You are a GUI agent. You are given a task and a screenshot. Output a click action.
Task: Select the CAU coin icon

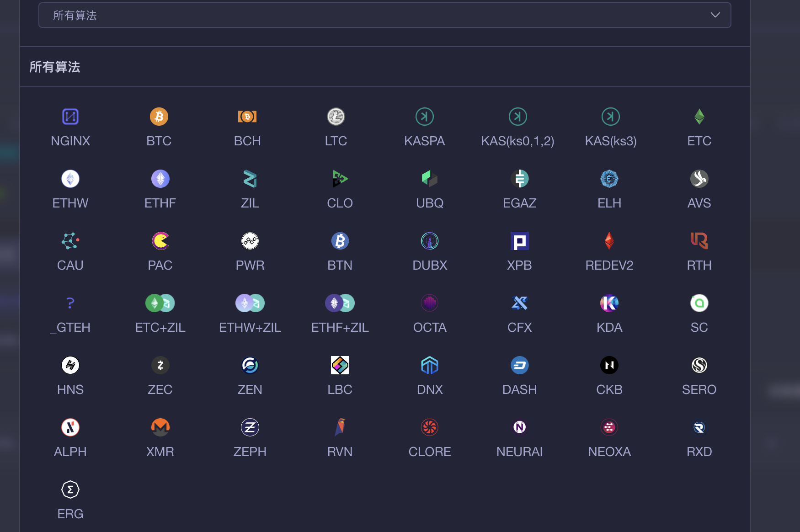point(70,241)
